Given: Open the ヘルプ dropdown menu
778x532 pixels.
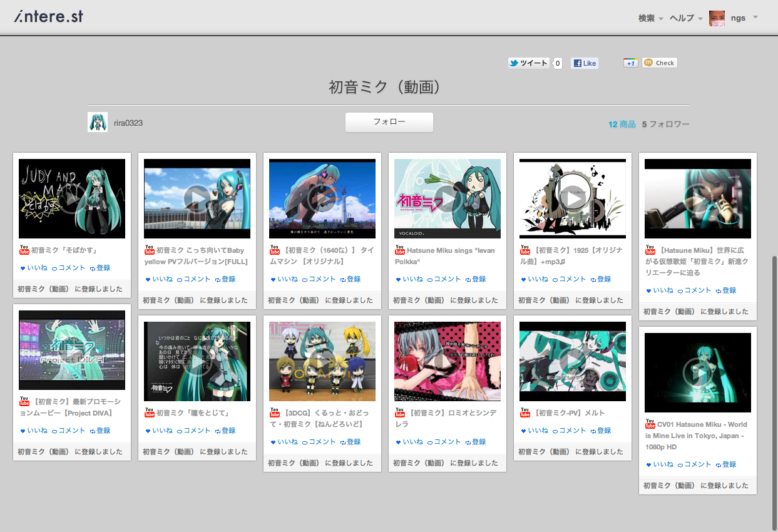Looking at the screenshot, I should click(x=686, y=18).
